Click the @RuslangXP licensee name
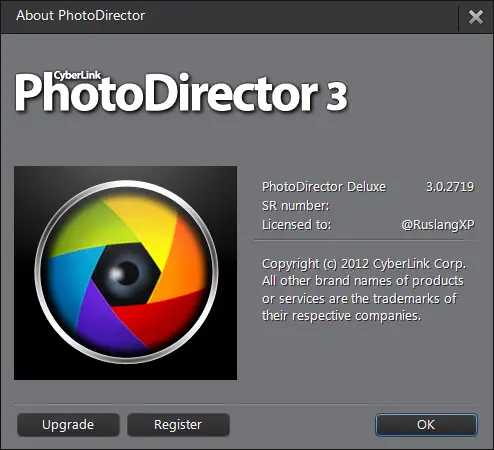This screenshot has width=494, height=450. tap(438, 225)
